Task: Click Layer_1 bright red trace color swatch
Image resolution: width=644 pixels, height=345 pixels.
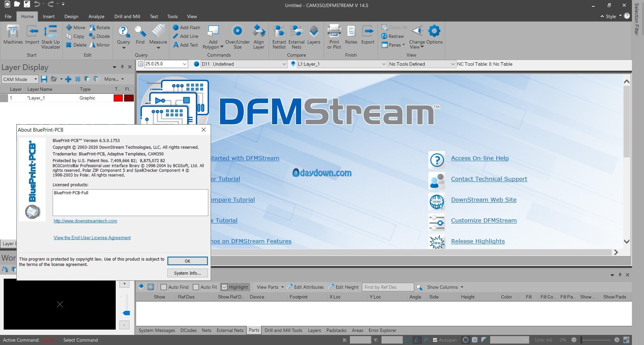Action: [x=118, y=98]
